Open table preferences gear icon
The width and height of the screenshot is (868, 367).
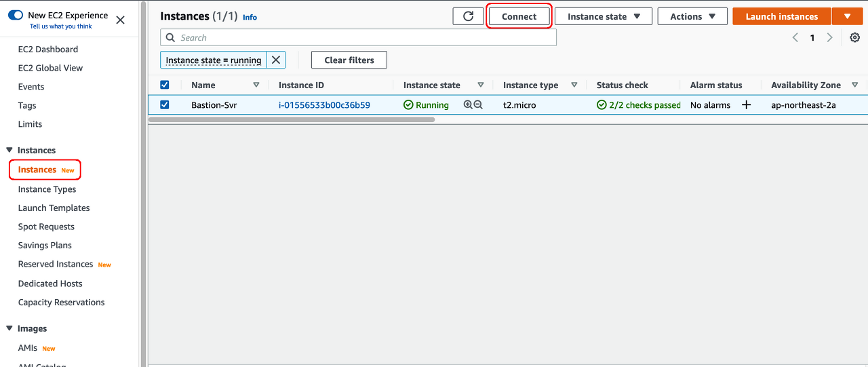(855, 38)
